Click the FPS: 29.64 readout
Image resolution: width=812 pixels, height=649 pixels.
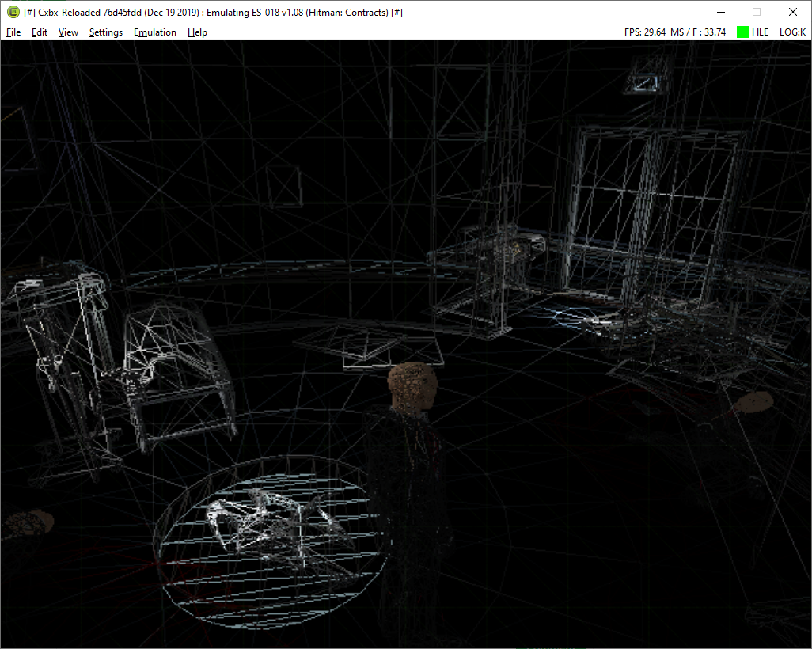[645, 32]
